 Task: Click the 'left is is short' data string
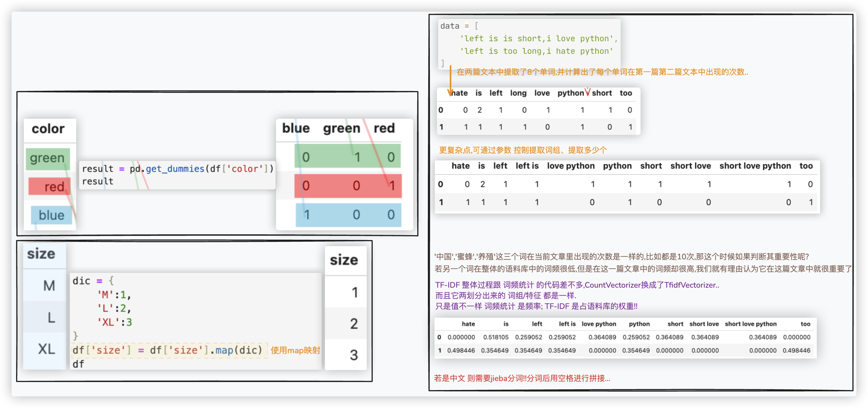click(x=537, y=38)
